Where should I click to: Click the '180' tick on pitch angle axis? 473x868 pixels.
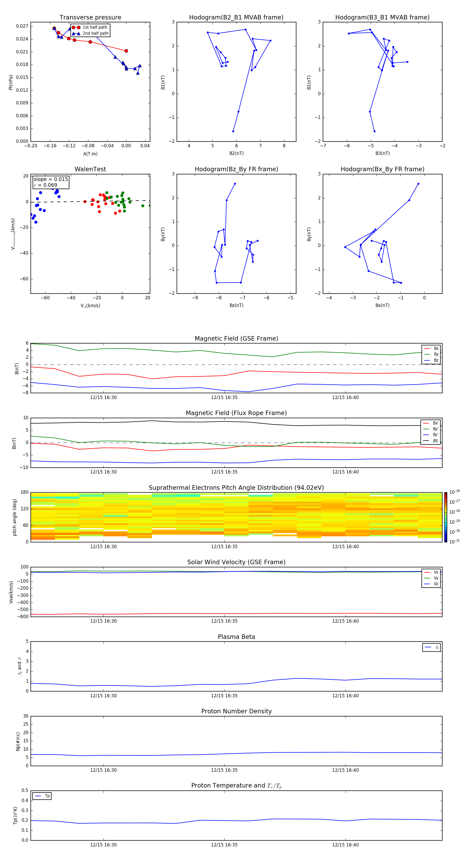[25, 492]
